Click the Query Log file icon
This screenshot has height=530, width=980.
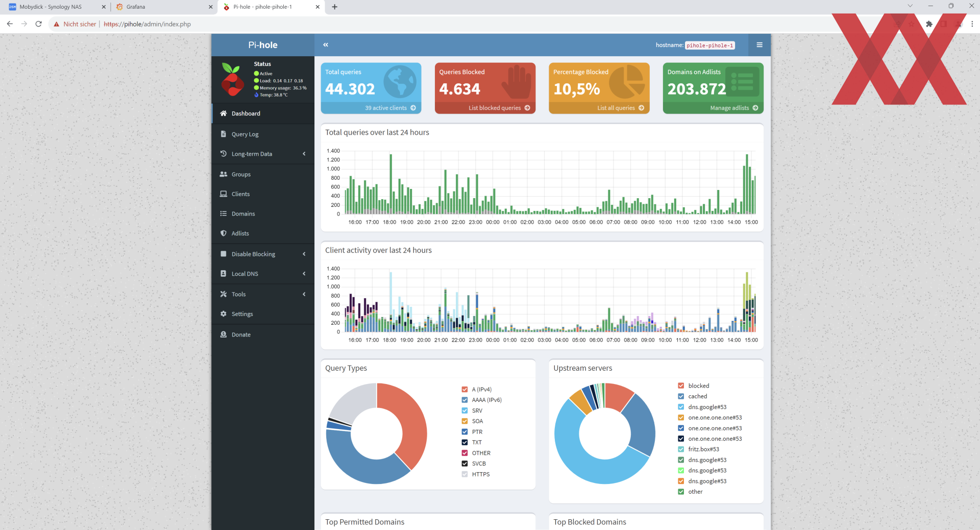223,134
